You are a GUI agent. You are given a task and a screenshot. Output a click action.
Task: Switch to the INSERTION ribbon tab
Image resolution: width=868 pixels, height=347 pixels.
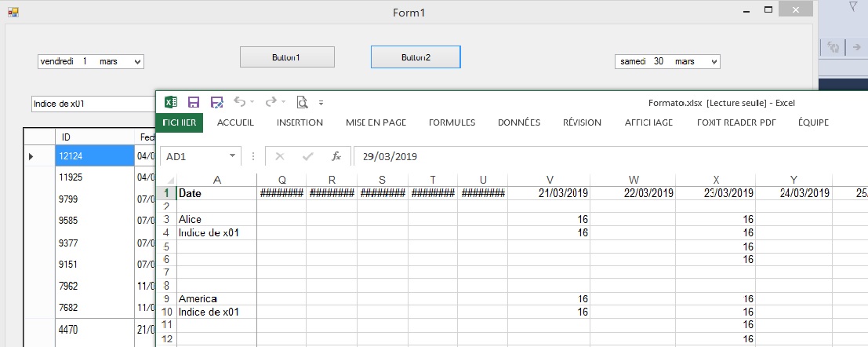[300, 122]
